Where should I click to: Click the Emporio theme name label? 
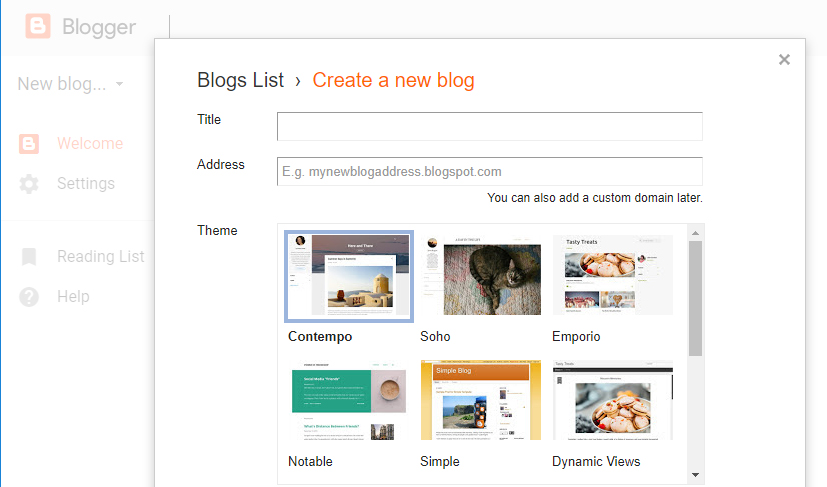click(576, 337)
